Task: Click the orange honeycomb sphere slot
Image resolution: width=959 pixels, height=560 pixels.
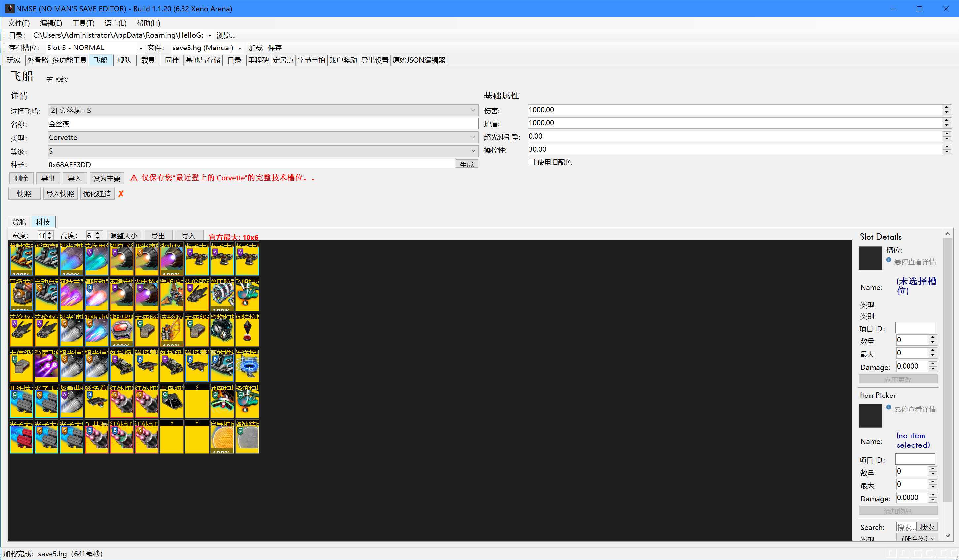Action: click(222, 437)
